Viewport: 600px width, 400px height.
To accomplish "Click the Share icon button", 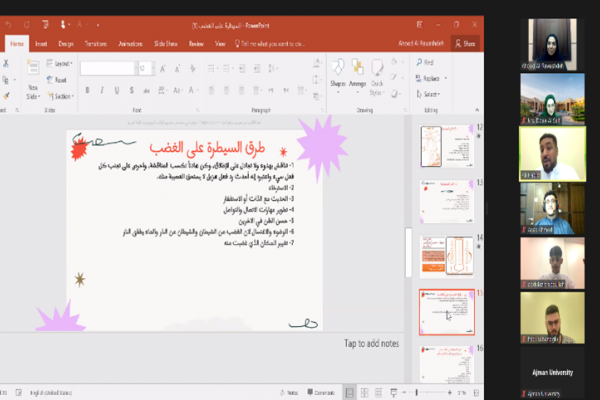I will click(x=465, y=44).
